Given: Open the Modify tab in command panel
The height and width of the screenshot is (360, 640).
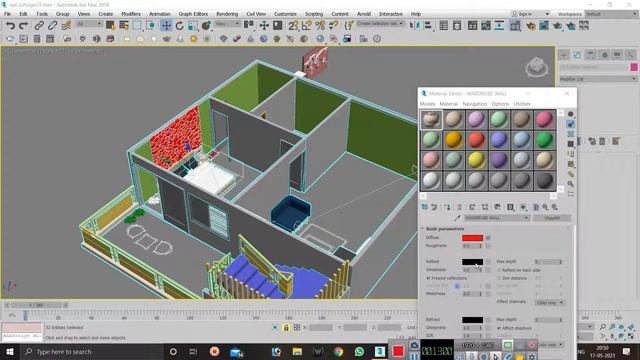Looking at the screenshot, I should [x=577, y=55].
